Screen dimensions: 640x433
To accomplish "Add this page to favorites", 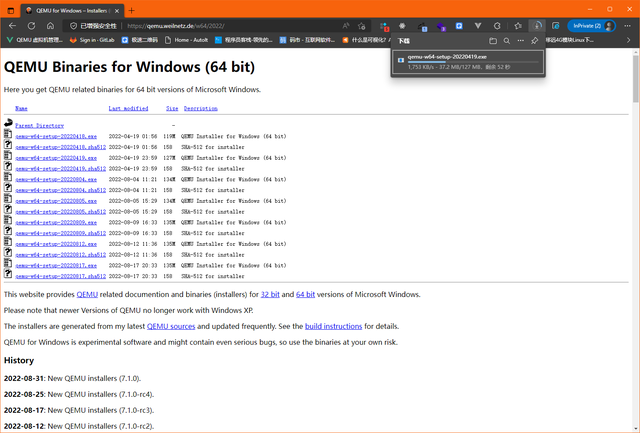I will pyautogui.click(x=362, y=26).
